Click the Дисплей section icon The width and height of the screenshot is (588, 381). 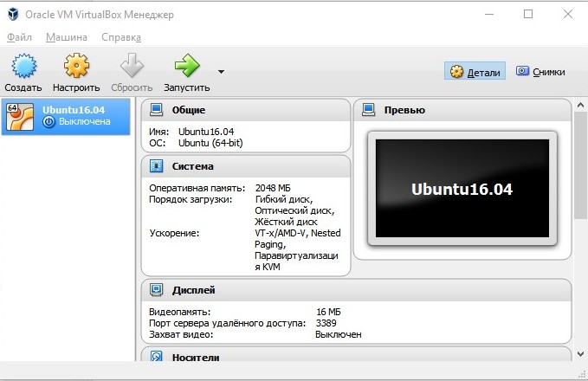pos(157,289)
